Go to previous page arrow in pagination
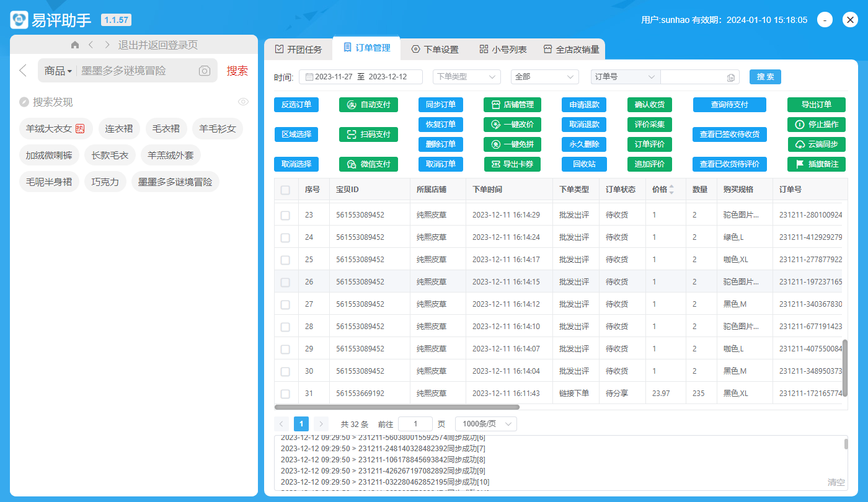 (281, 424)
